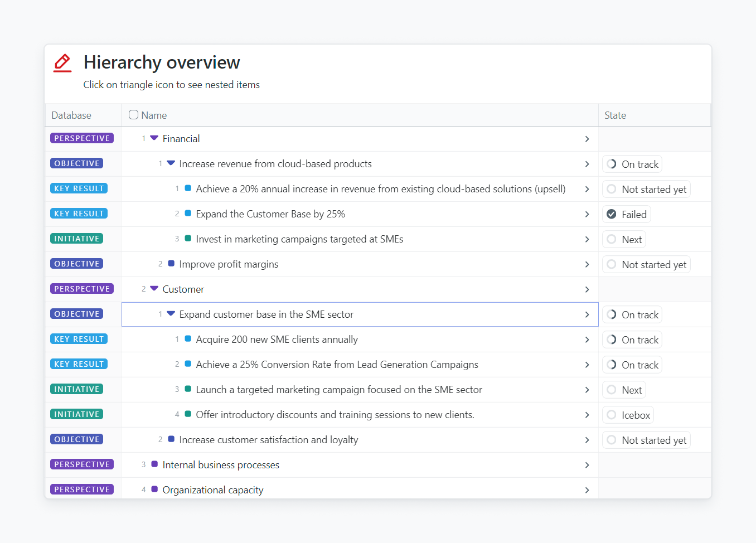Open the Organizational capacity row arrow

pyautogui.click(x=587, y=490)
